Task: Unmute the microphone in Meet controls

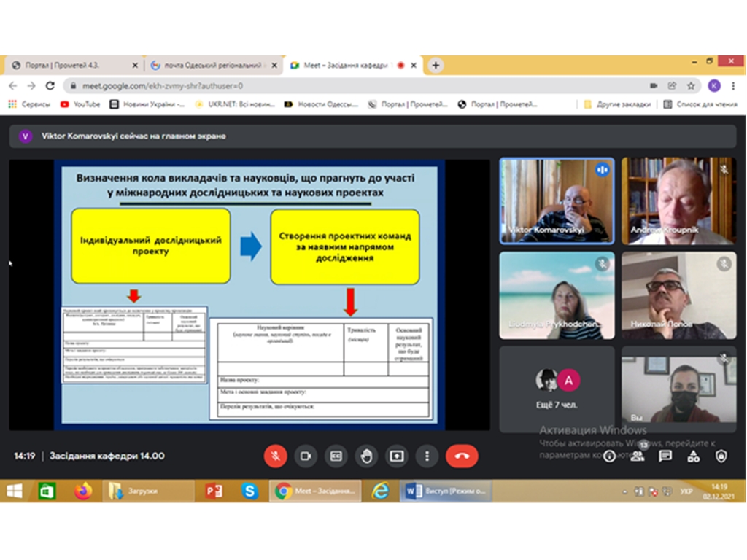Action: coord(275,456)
